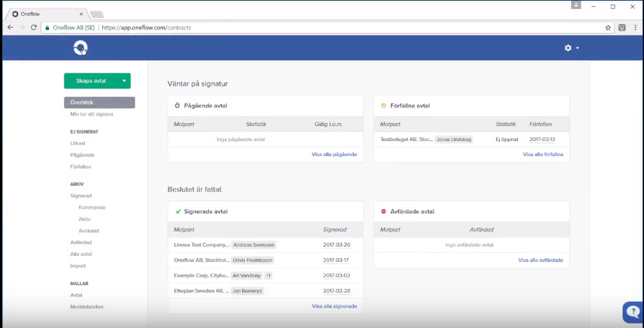Open Min tur att signera in the sidebar

92,114
